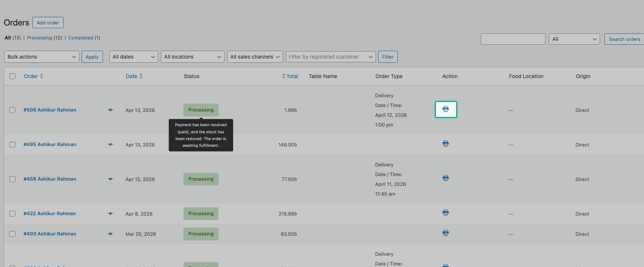Screen dimensions: 644x267
Task: Filter to Processing (12) orders
Action: (44, 38)
